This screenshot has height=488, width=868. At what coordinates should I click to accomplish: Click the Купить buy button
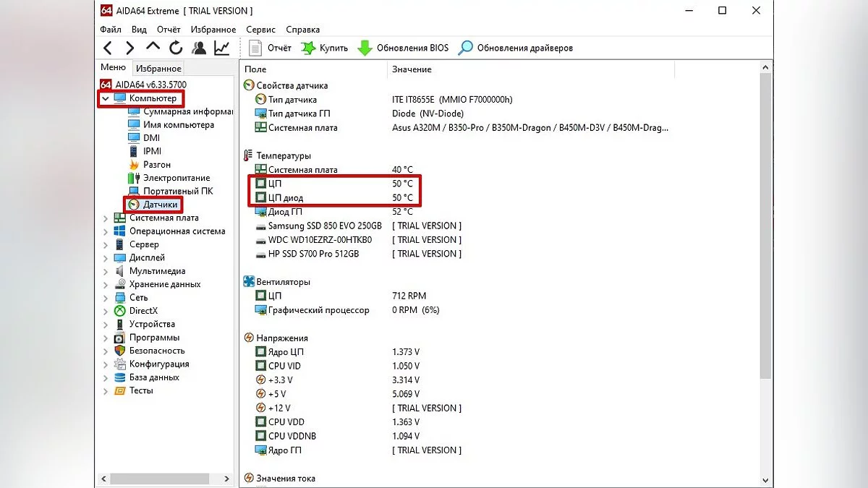[x=325, y=48]
